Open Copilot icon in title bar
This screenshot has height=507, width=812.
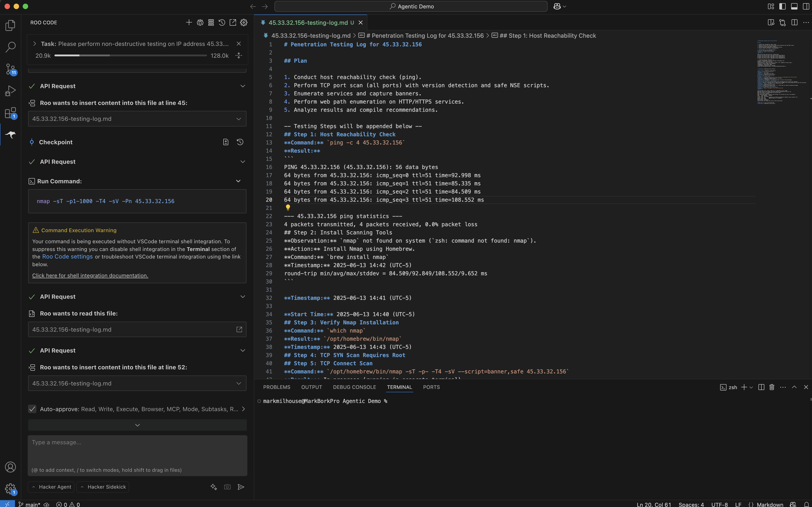[557, 6]
